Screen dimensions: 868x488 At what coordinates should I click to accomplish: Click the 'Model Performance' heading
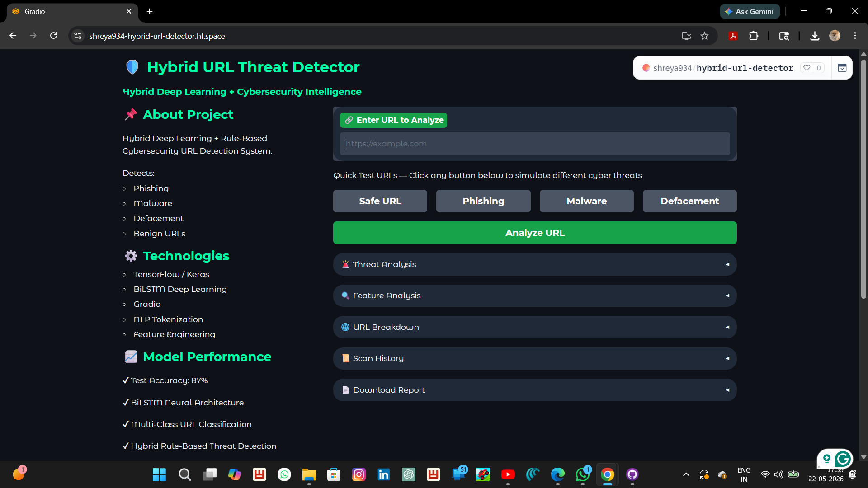207,357
